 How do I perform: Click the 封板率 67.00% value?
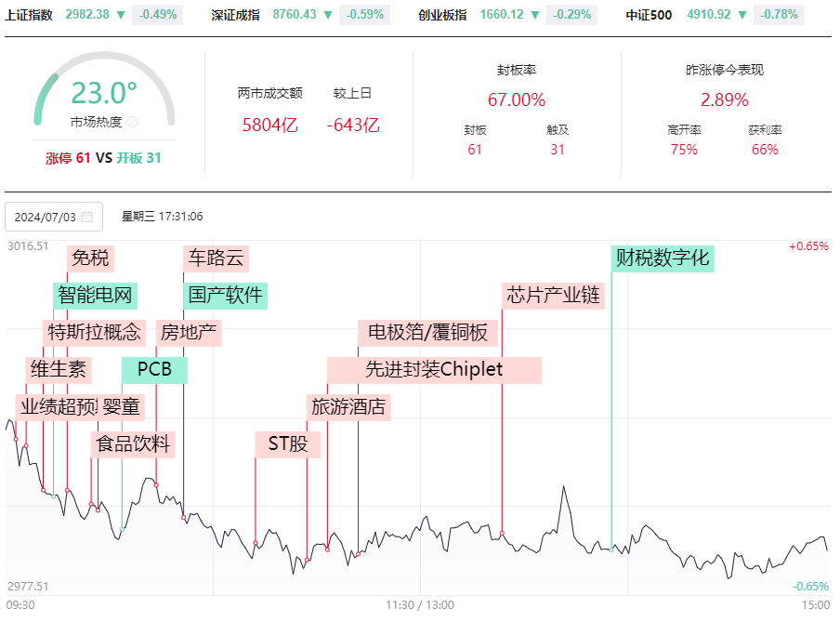coord(517,99)
